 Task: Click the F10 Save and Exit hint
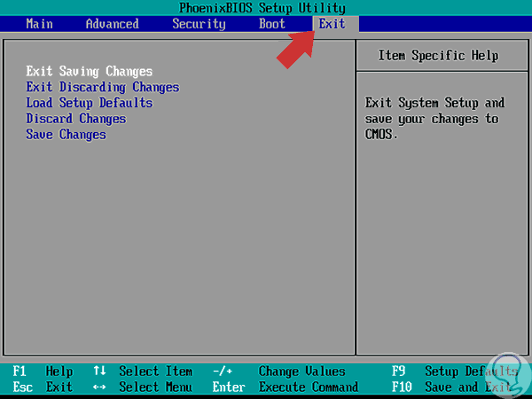click(x=452, y=387)
